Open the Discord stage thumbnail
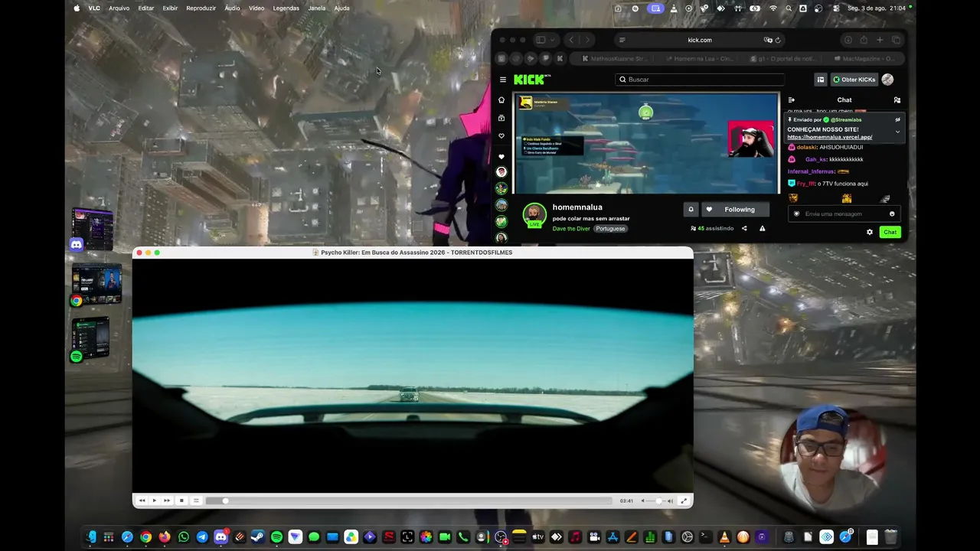Viewport: 980px width, 551px height. 93,229
